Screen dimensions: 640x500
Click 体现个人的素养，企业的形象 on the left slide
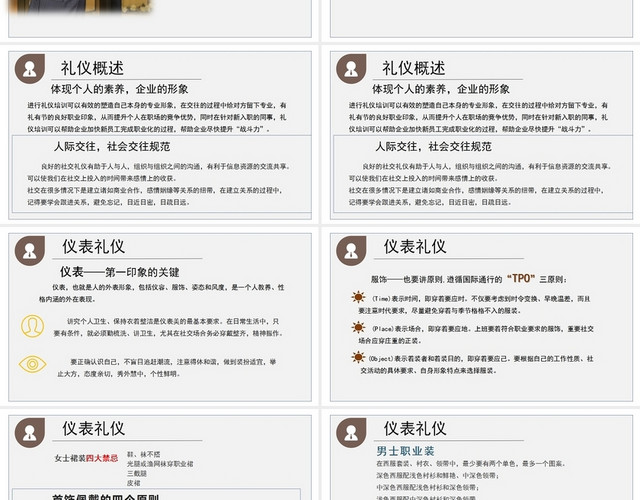pos(120,89)
